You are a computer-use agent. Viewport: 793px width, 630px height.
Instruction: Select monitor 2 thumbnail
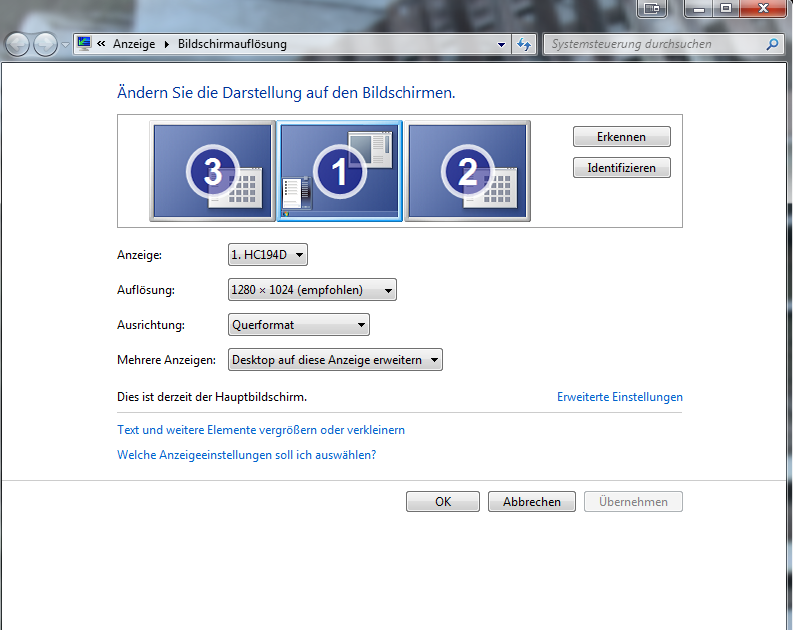click(x=467, y=171)
